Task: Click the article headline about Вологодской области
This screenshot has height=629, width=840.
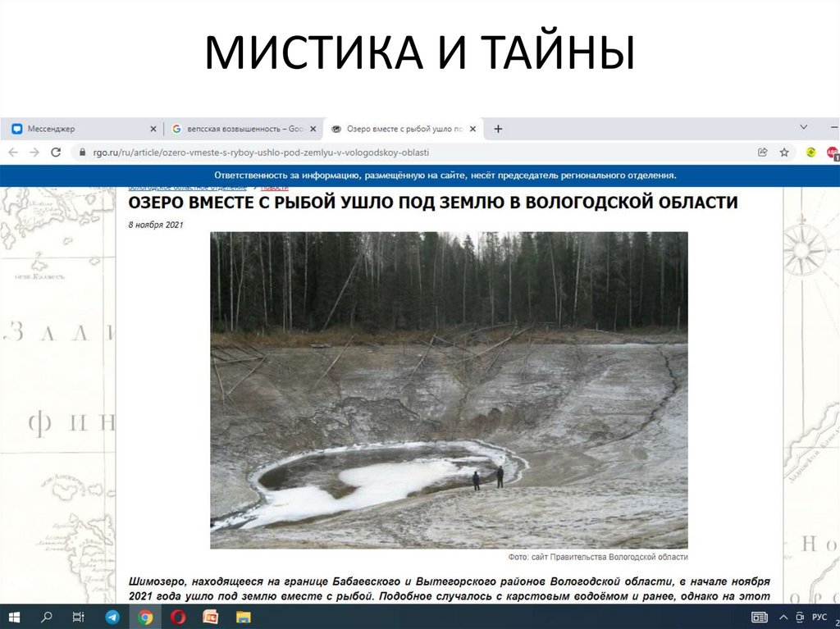Action: [x=433, y=202]
